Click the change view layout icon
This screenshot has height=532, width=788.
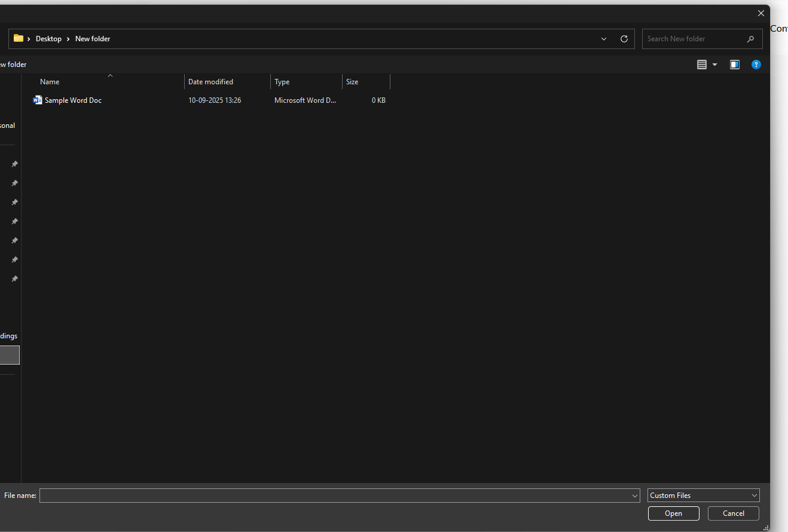(702, 65)
